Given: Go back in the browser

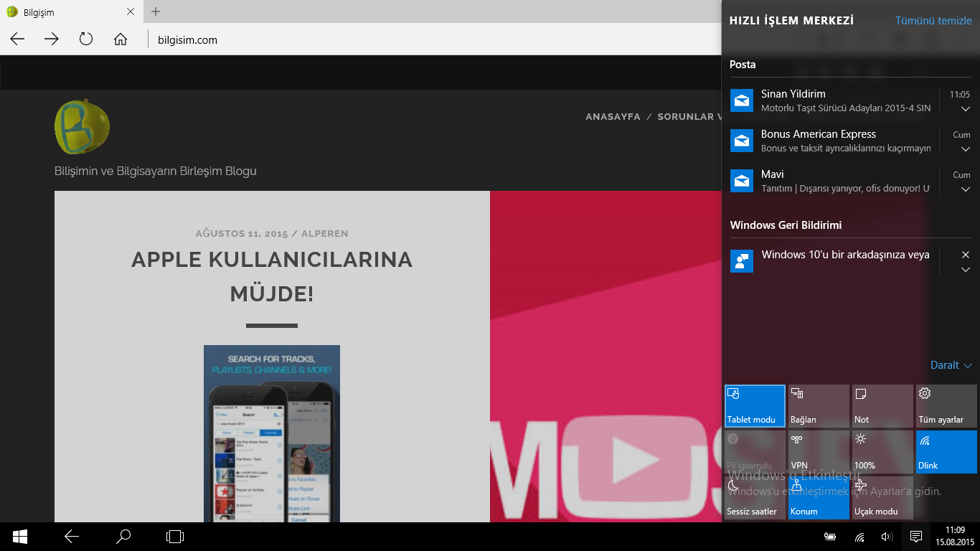Looking at the screenshot, I should click(17, 39).
